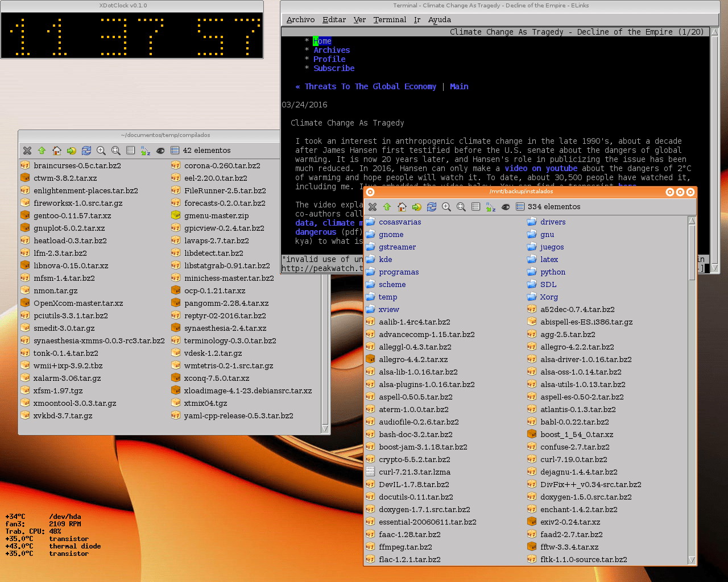The image size is (728, 582).
Task: Open the Profile link
Action: [x=329, y=59]
